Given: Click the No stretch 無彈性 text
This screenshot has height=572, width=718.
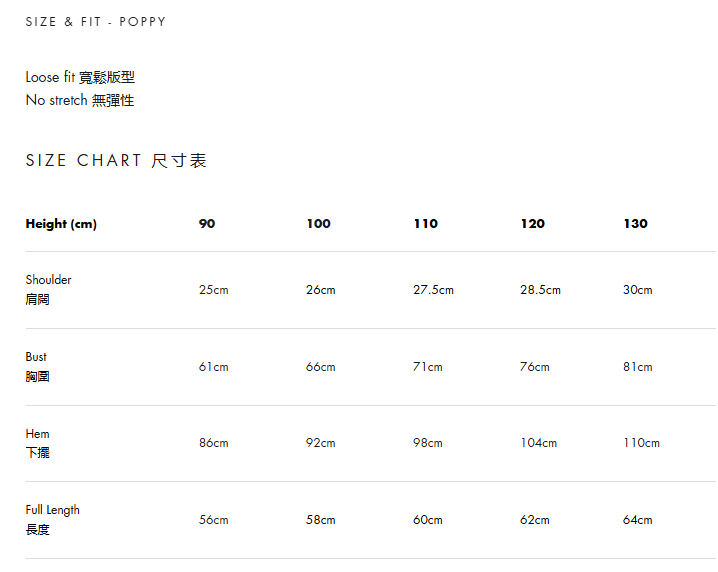Looking at the screenshot, I should coord(80,100).
